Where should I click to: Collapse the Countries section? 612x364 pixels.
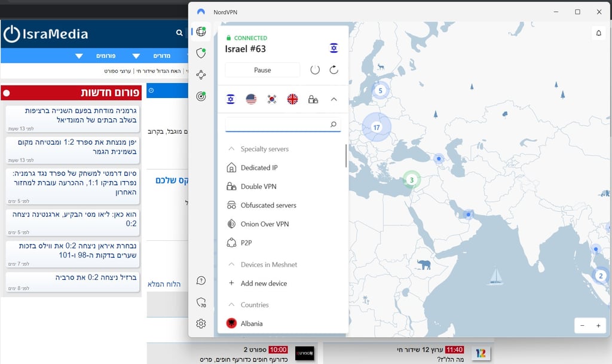[x=231, y=304]
